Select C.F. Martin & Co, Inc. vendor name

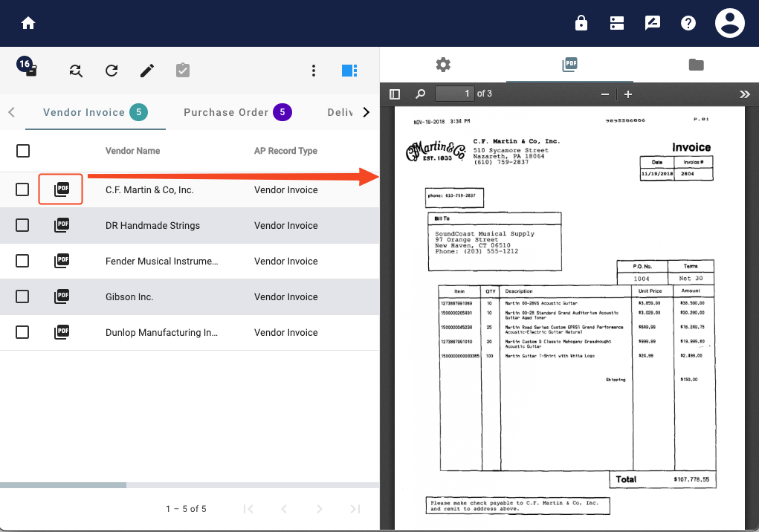coord(149,190)
